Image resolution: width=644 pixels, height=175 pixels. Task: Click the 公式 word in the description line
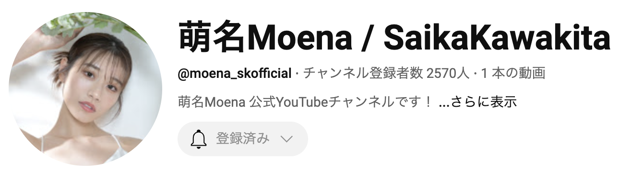point(262,102)
